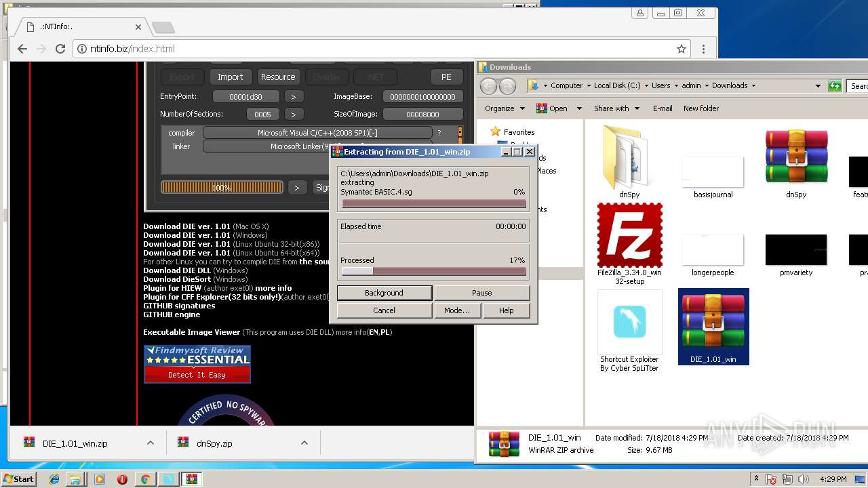Click the Download DIE ver. 1.01 (Mac OS X) link

186,226
